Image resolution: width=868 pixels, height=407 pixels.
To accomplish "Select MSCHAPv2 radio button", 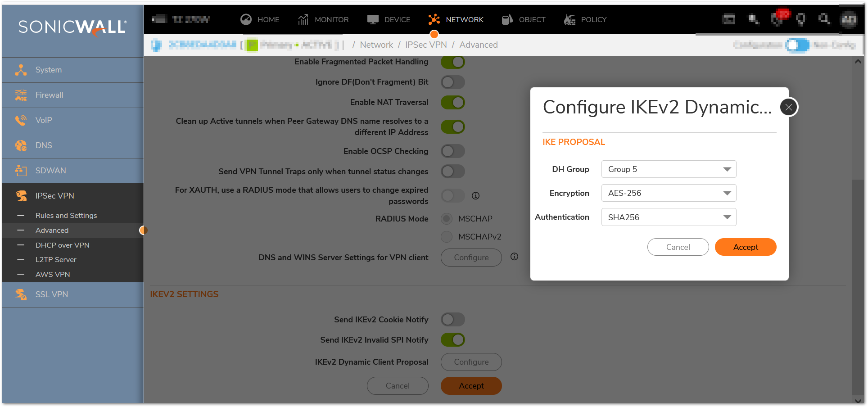I will (x=447, y=237).
